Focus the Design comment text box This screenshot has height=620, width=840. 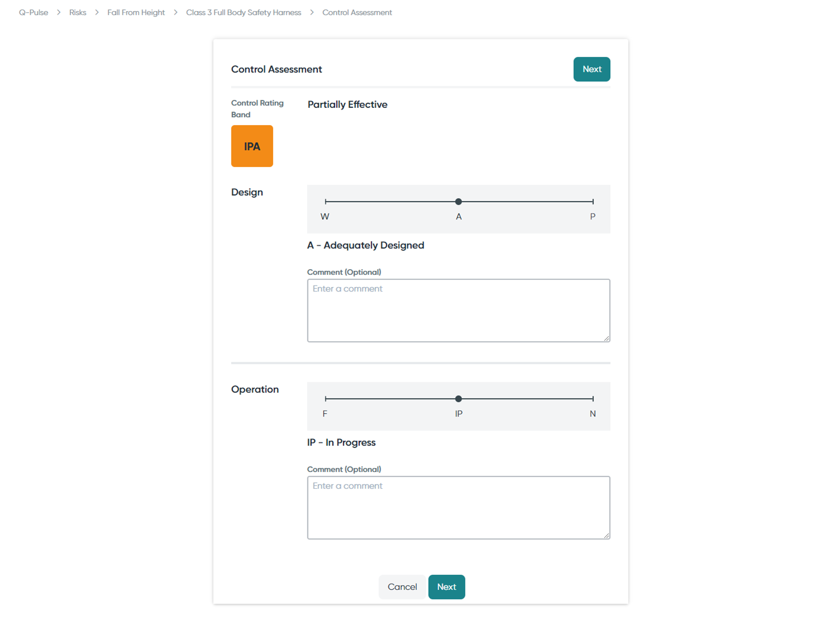tap(458, 311)
